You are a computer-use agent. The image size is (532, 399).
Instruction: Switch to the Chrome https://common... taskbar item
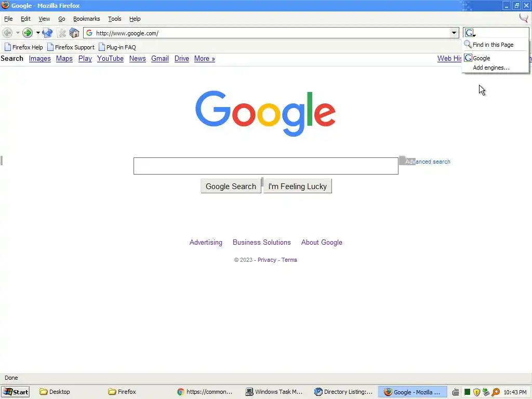tap(205, 392)
